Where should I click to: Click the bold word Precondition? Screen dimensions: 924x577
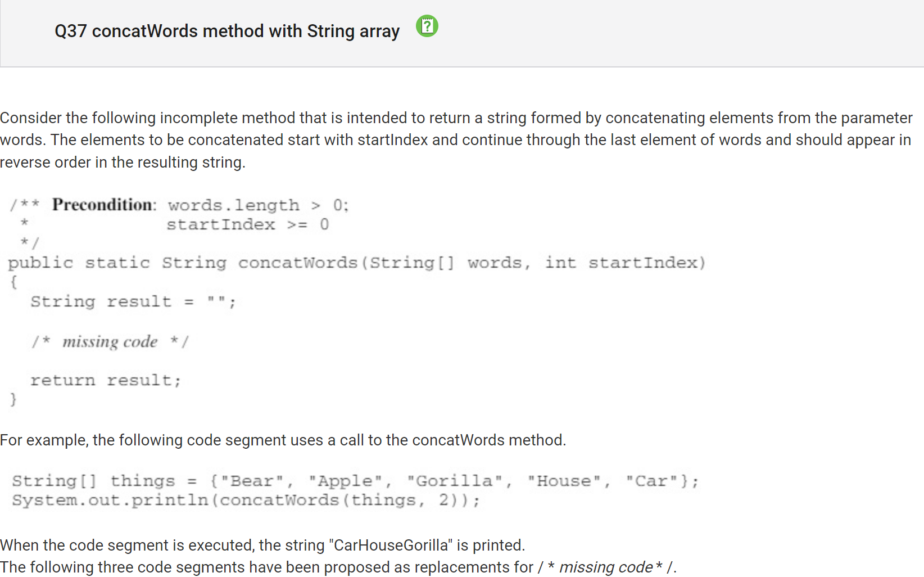(x=103, y=205)
